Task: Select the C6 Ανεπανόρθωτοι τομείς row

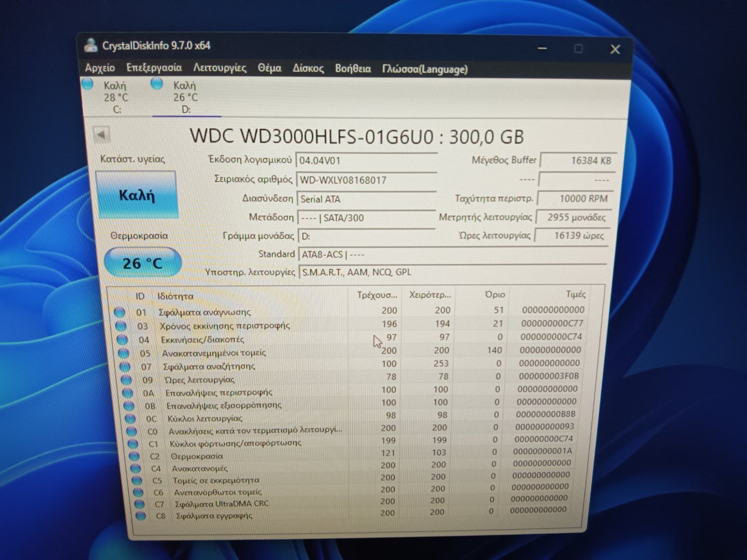Action: pyautogui.click(x=218, y=492)
